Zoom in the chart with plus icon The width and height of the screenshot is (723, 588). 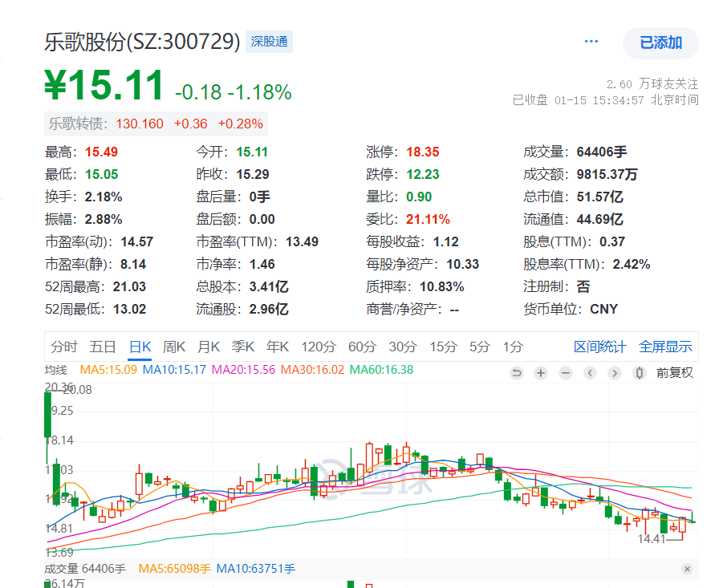click(x=541, y=373)
